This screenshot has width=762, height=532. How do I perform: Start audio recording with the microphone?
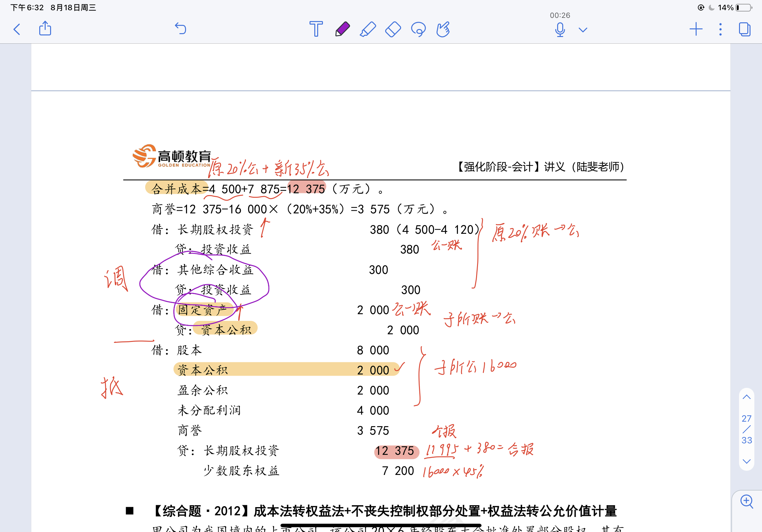[560, 30]
